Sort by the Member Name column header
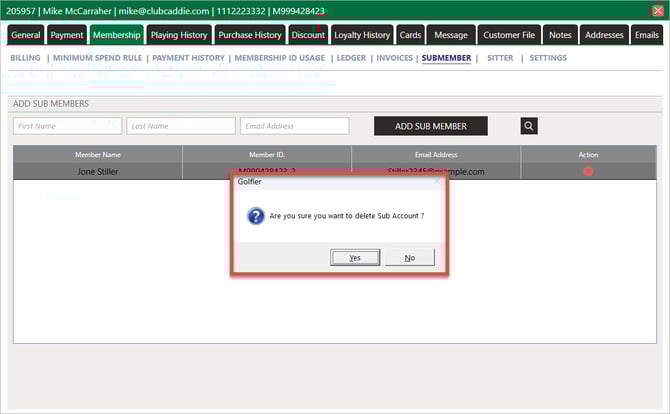Image resolution: width=670 pixels, height=414 pixels. pos(98,155)
